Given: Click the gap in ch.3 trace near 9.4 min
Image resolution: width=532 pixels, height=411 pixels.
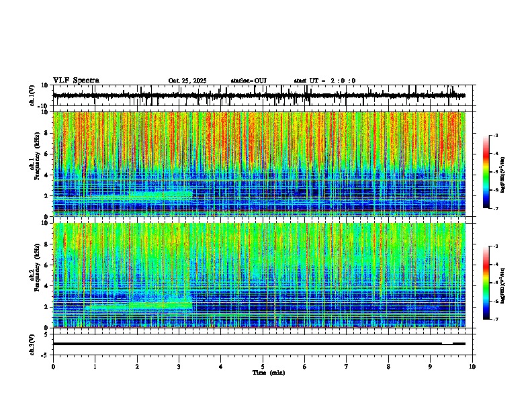Looking at the screenshot, I should click(x=447, y=343).
